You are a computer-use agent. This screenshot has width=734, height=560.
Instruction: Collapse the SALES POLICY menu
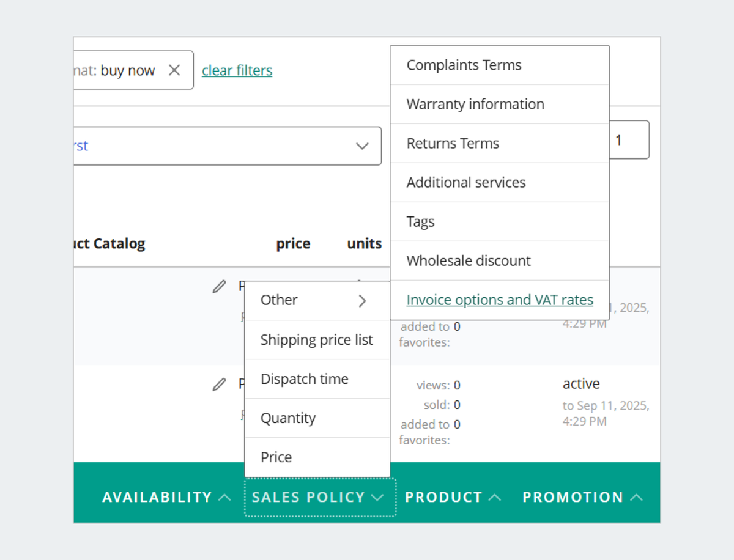[320, 497]
